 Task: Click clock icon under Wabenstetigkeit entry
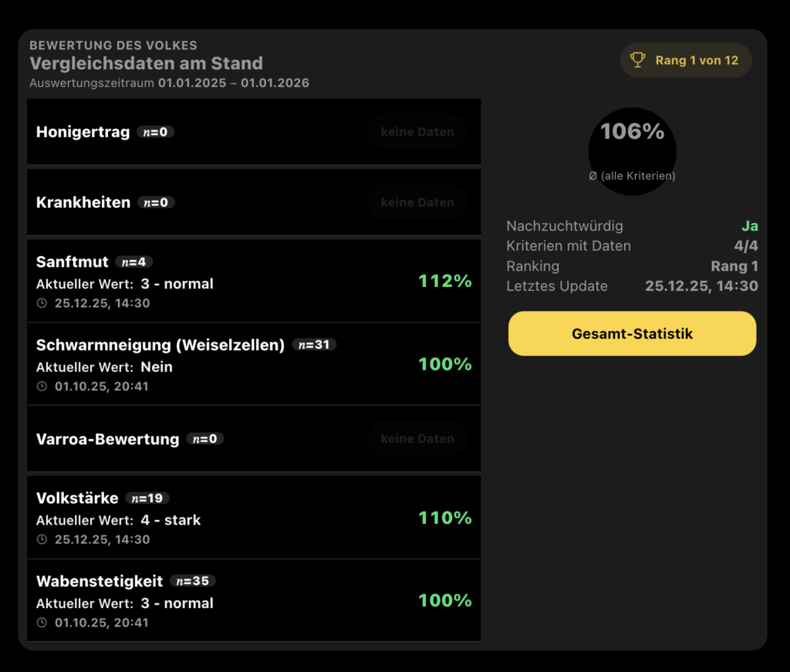42,623
